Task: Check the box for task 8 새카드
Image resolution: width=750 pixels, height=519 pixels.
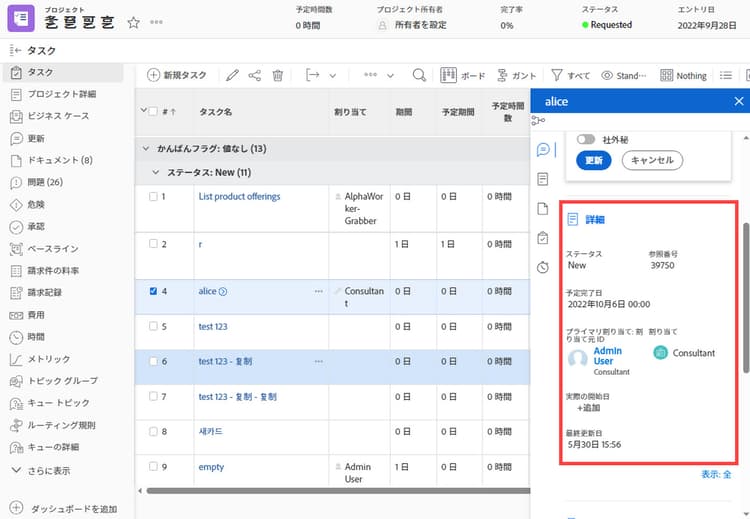Action: pos(153,431)
